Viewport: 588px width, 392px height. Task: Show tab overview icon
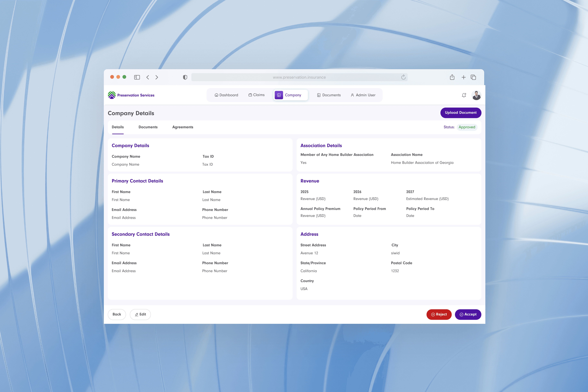click(473, 77)
